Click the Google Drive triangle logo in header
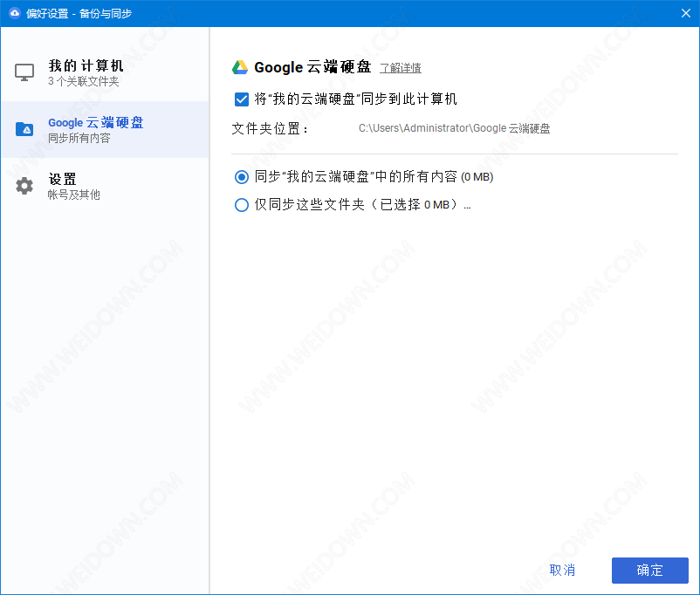Screen dimensions: 700x595 (x=240, y=67)
